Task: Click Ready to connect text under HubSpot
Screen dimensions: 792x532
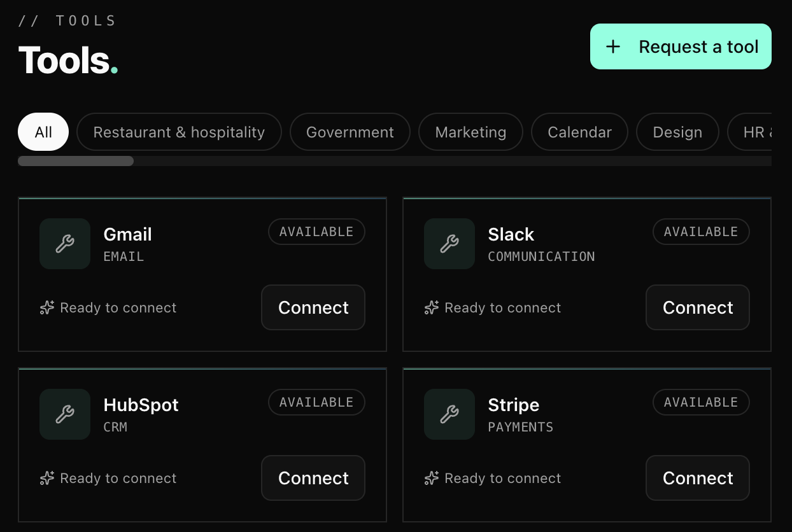Action: (x=118, y=479)
